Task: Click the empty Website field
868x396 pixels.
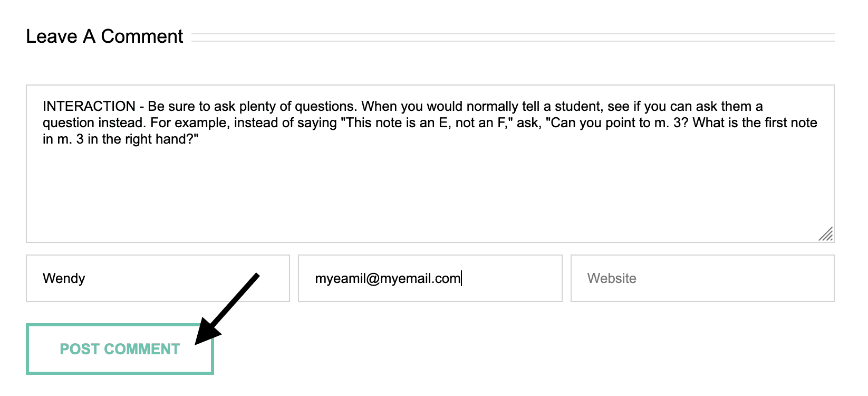Action: tap(701, 278)
